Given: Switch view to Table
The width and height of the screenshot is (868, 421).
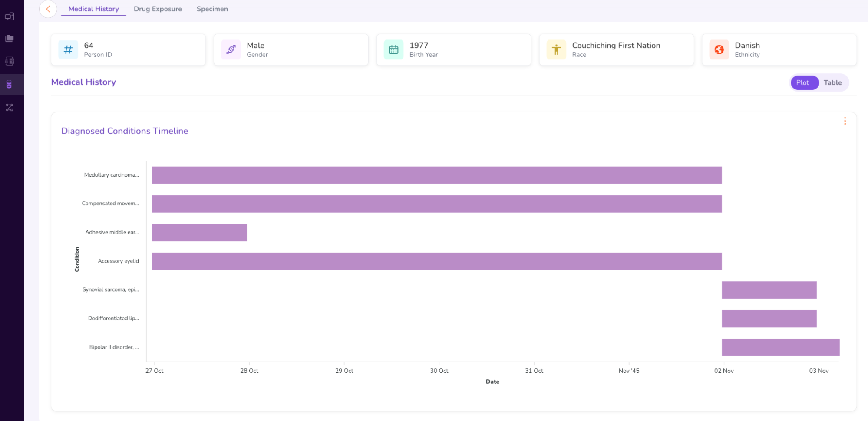Looking at the screenshot, I should tap(832, 82).
